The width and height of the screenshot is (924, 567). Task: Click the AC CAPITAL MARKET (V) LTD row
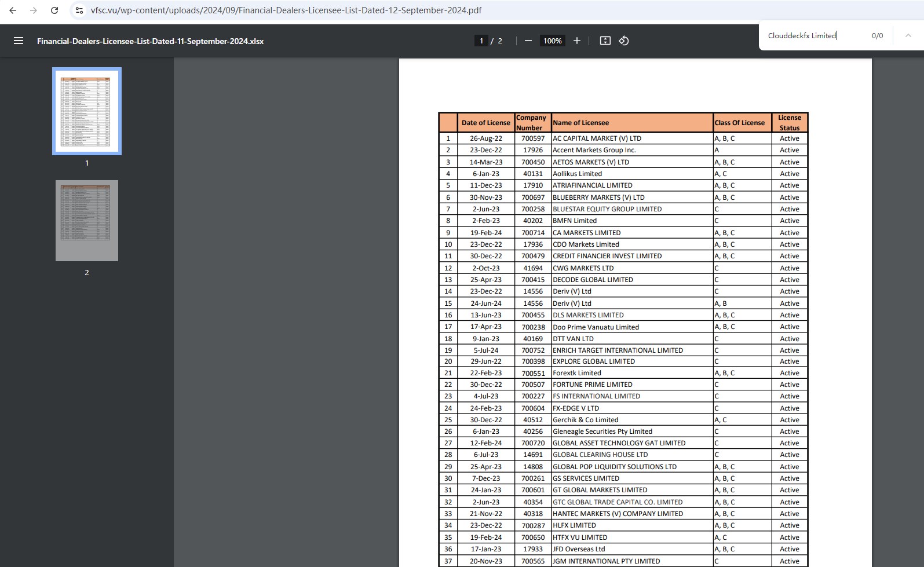point(597,138)
